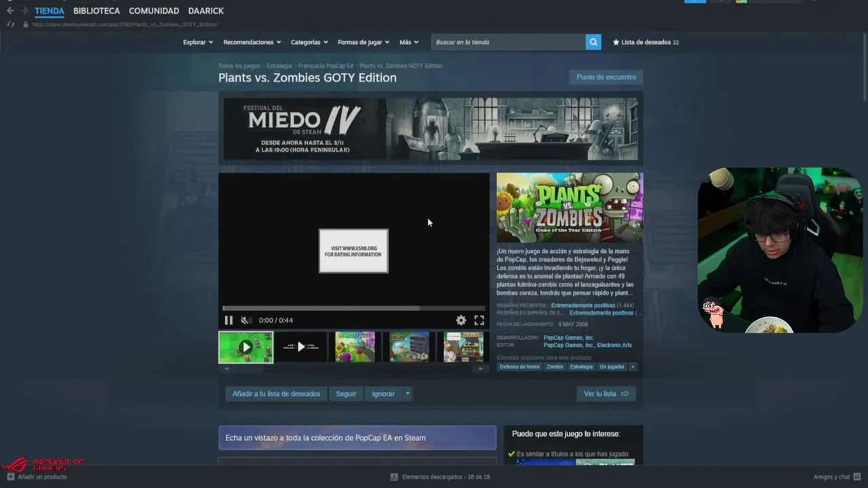Screen dimensions: 868x488
Task: Open video settings gear
Action: pos(461,321)
